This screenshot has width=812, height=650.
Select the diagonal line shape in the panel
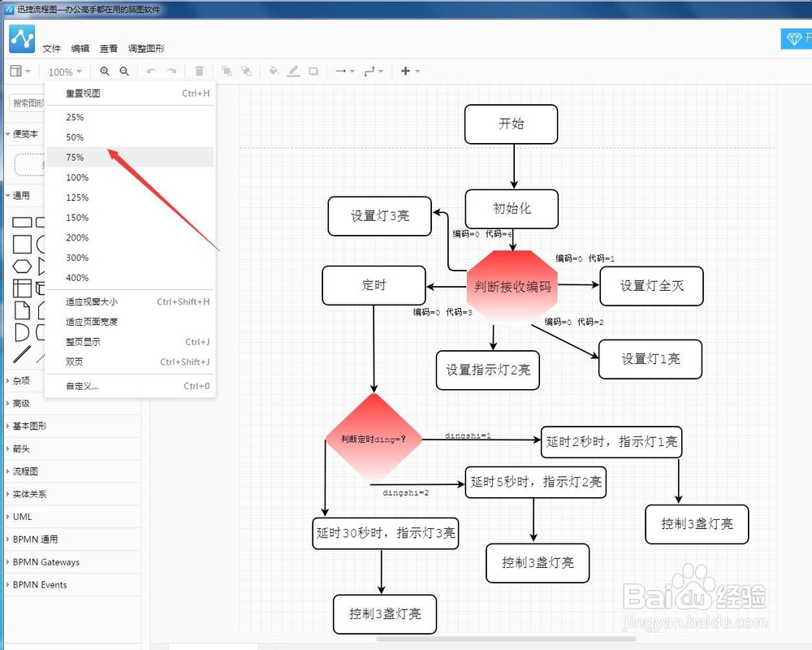pyautogui.click(x=22, y=352)
